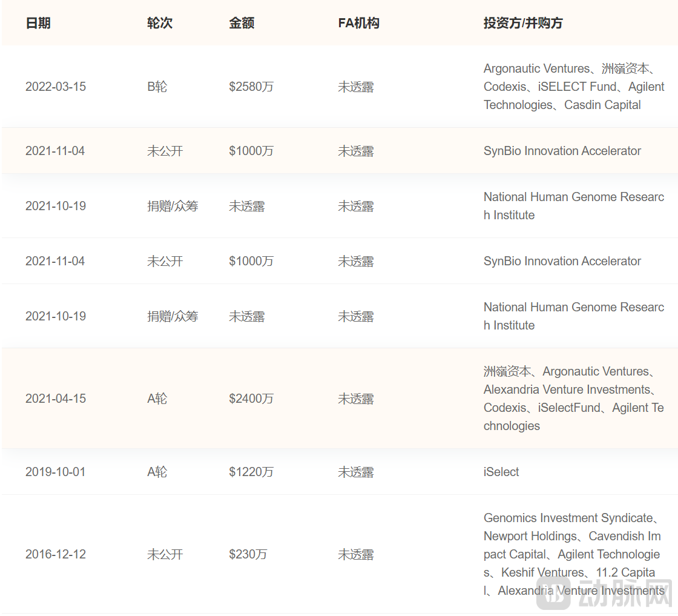Open the Casdin Capital investor page
678x616 pixels.
[602, 105]
